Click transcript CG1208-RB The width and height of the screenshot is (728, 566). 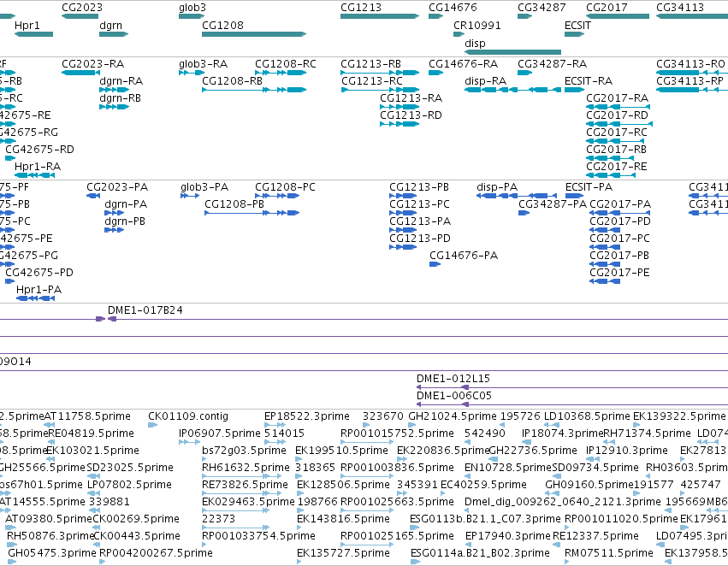254,90
